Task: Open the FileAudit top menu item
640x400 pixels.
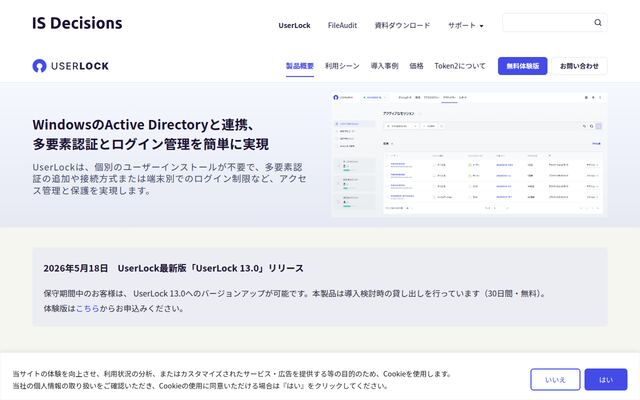Action: (x=342, y=25)
